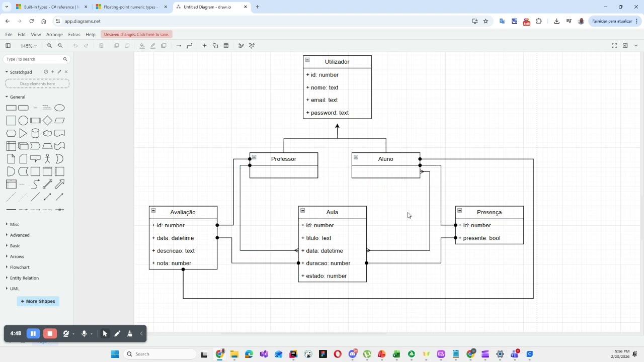Click the delete trash icon

(101, 46)
